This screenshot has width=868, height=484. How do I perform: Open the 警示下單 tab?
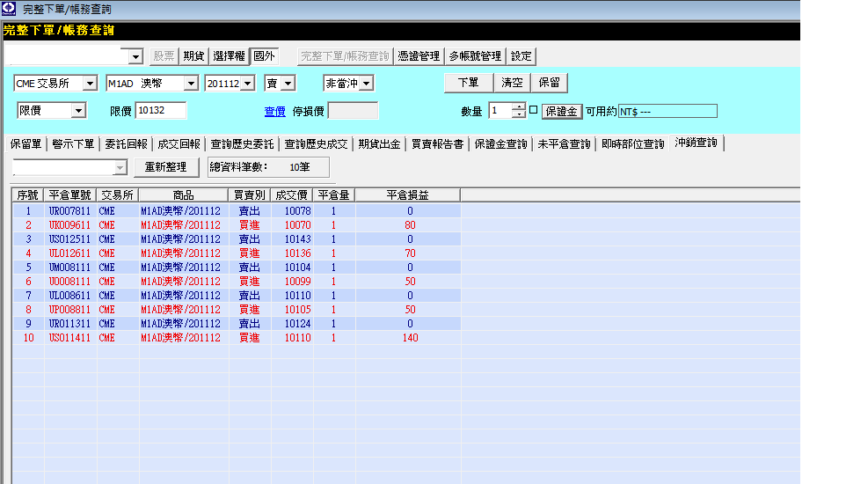[x=73, y=144]
